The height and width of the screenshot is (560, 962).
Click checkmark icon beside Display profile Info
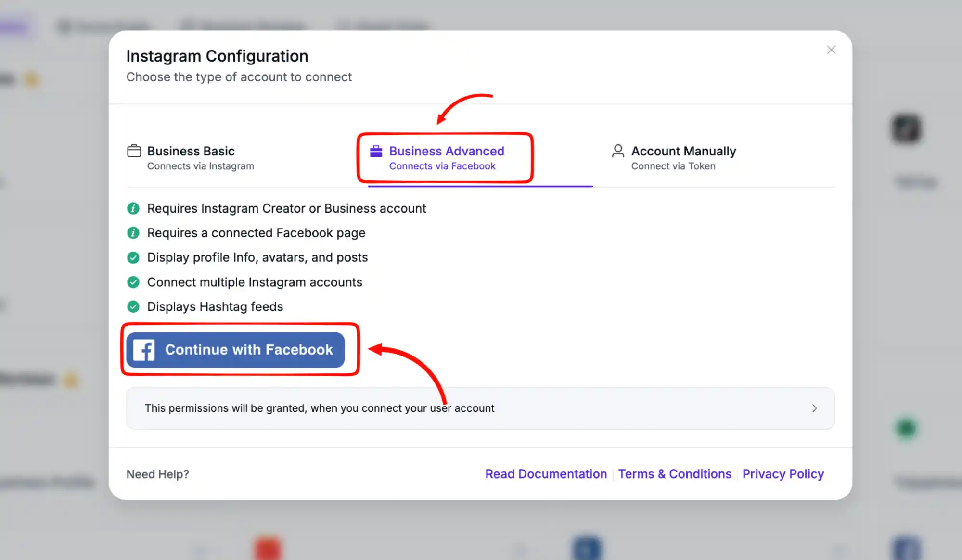tap(133, 258)
